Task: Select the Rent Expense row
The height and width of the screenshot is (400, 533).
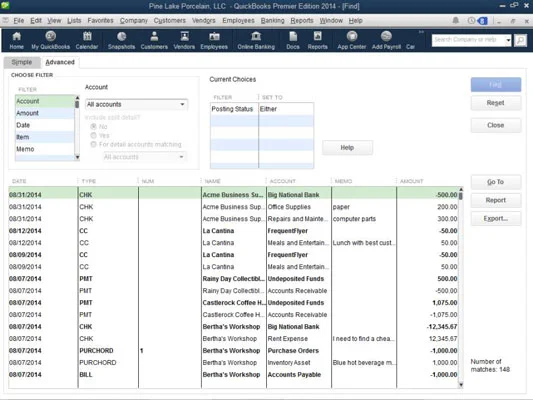Action: click(234, 339)
